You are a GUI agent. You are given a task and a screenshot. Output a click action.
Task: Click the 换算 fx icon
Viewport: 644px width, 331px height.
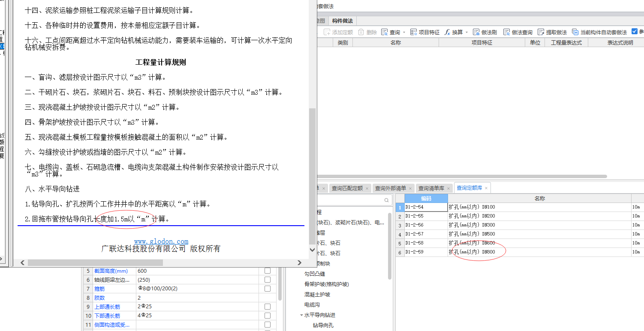[x=447, y=32]
